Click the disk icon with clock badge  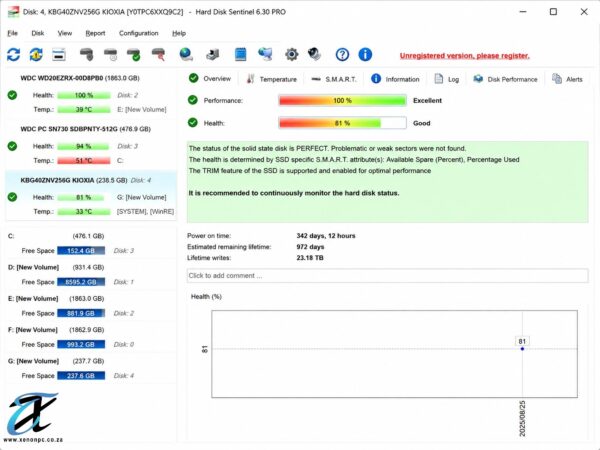coord(111,55)
